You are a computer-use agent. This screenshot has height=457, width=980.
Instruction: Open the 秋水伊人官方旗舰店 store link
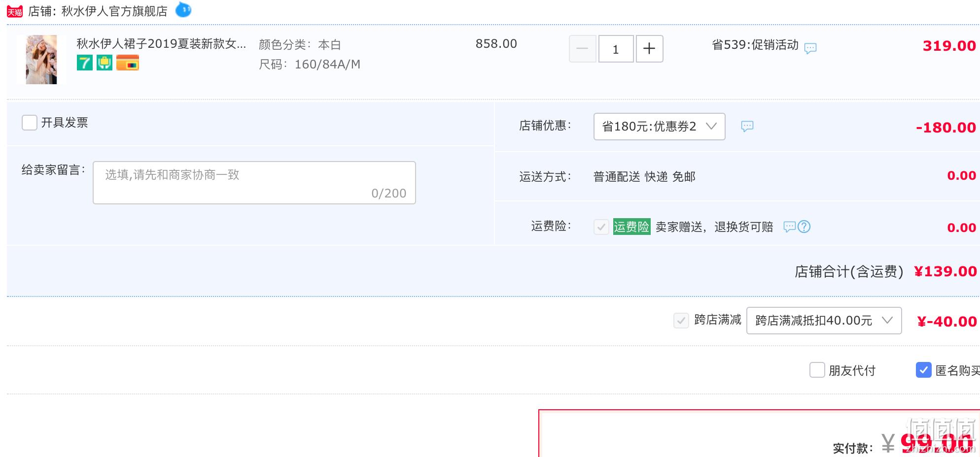click(114, 11)
